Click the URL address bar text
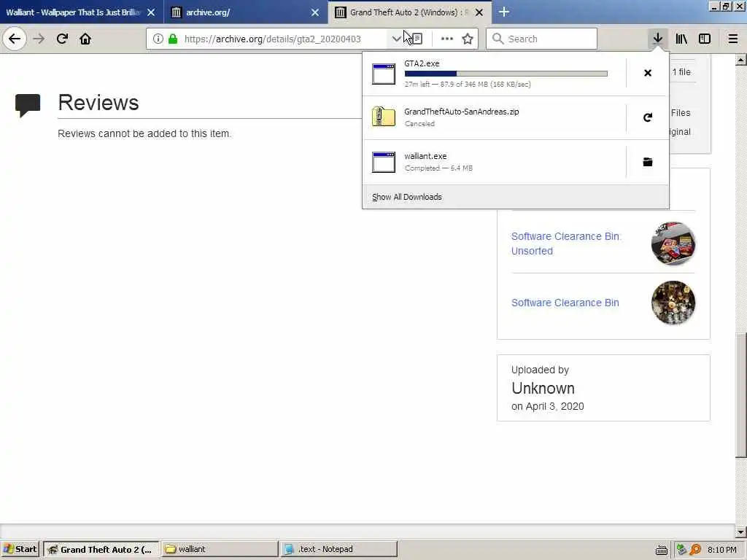 (273, 39)
